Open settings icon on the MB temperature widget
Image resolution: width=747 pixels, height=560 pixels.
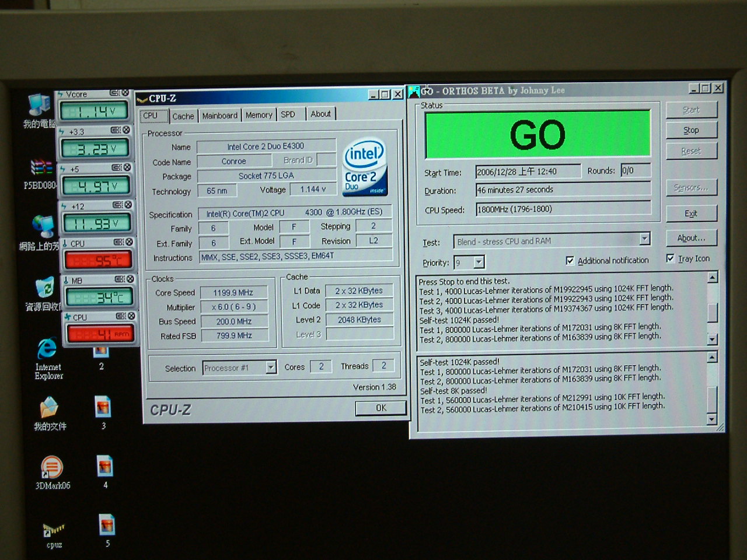point(120,279)
